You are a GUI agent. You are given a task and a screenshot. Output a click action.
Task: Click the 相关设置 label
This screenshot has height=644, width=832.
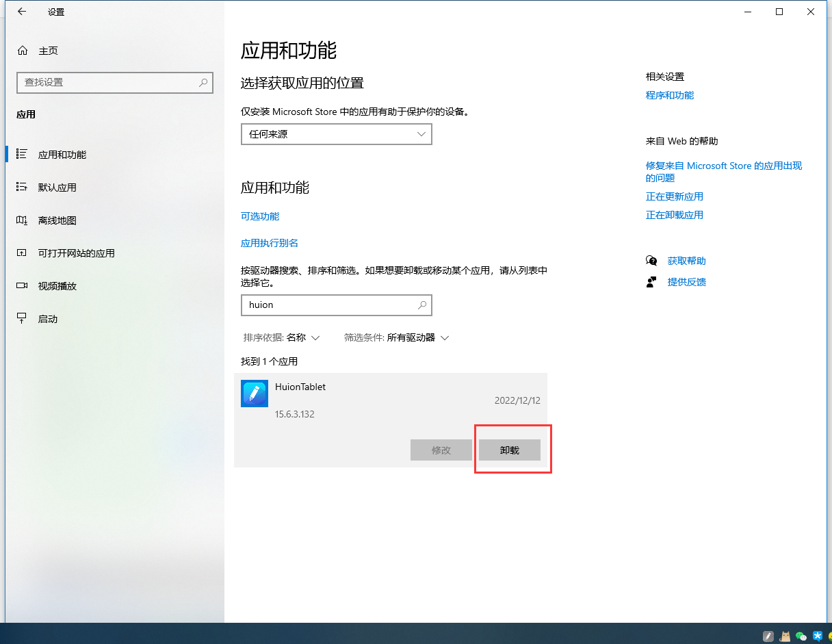(665, 77)
